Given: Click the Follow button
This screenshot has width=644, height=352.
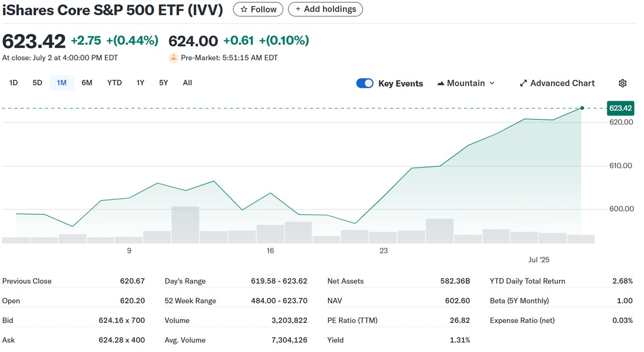Looking at the screenshot, I should [x=258, y=9].
